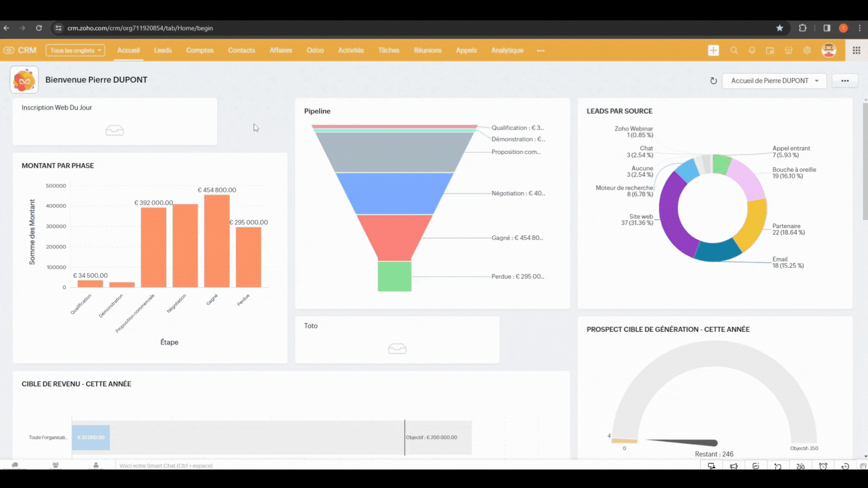Screen dimensions: 868x488
Task: Click the blue Négociation funnel segment
Action: click(x=394, y=193)
